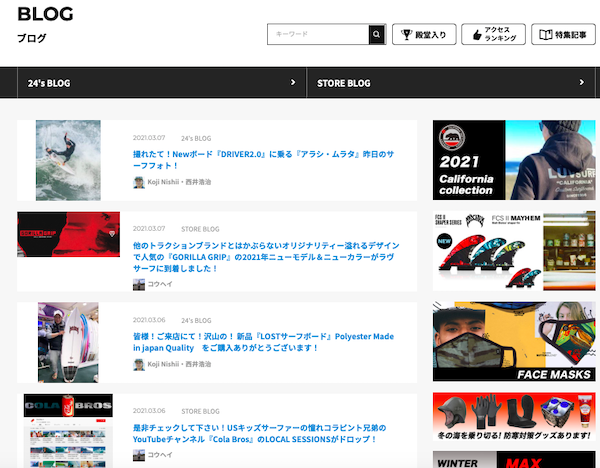The image size is (600, 468).
Task: Open the LOST surfboard shop photo thumbnail
Action: click(68, 342)
